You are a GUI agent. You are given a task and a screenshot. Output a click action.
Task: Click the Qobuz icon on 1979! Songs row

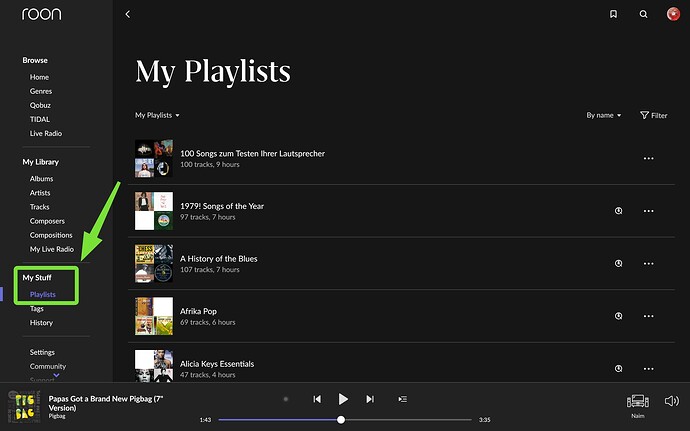618,211
